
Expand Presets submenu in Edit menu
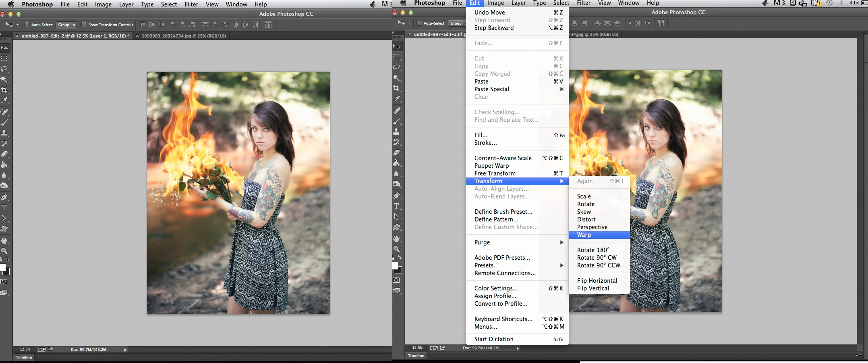tap(517, 265)
